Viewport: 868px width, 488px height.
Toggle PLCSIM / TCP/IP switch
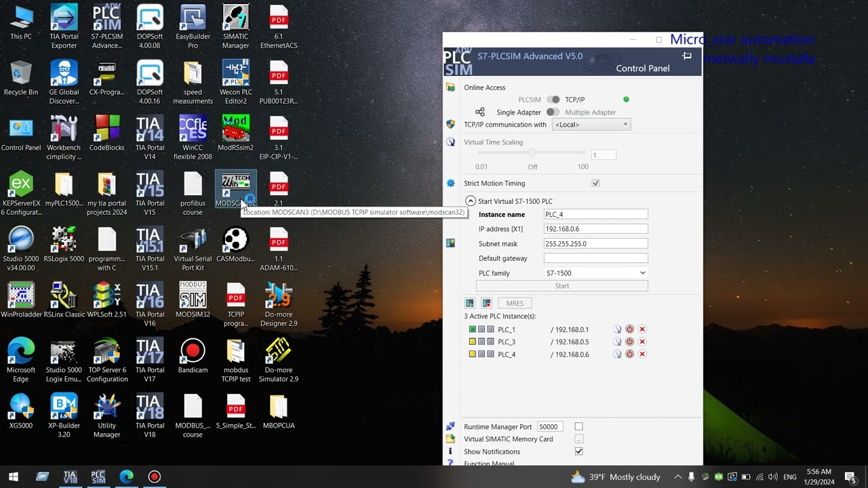click(553, 100)
